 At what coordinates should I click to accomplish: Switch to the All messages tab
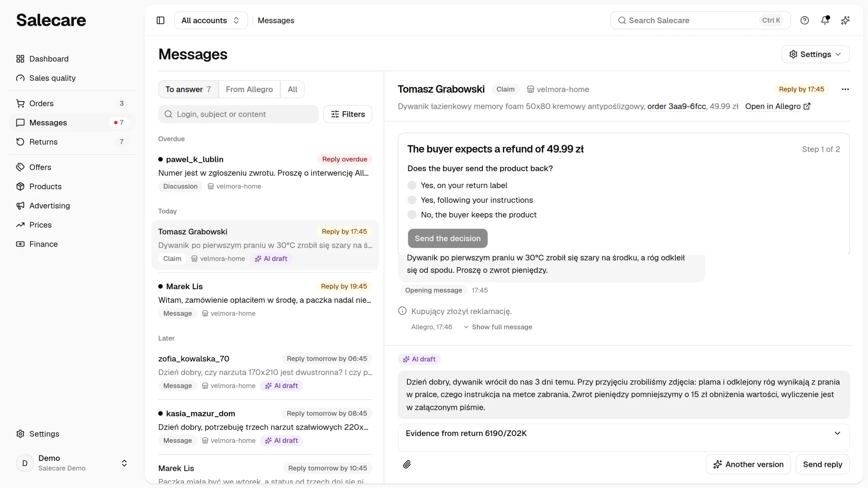click(292, 89)
